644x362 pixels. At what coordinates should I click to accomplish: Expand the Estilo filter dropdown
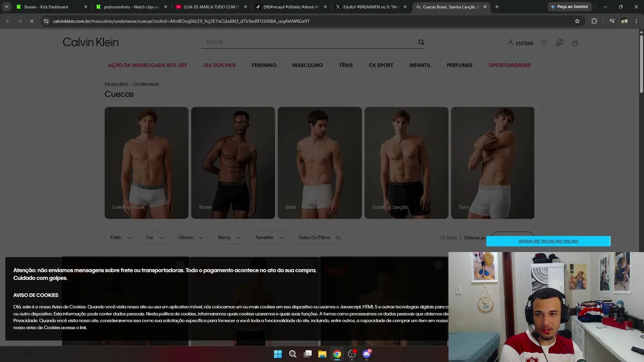point(121,238)
